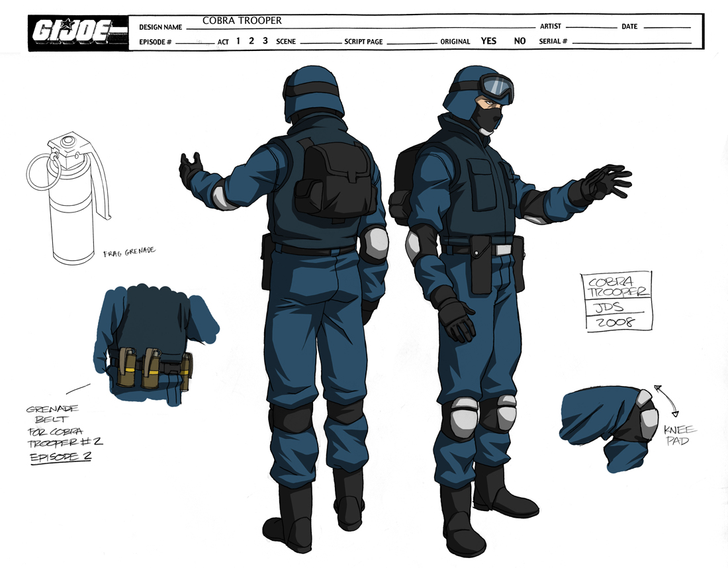Select YES for Original
The image size is (728, 568).
pos(488,41)
